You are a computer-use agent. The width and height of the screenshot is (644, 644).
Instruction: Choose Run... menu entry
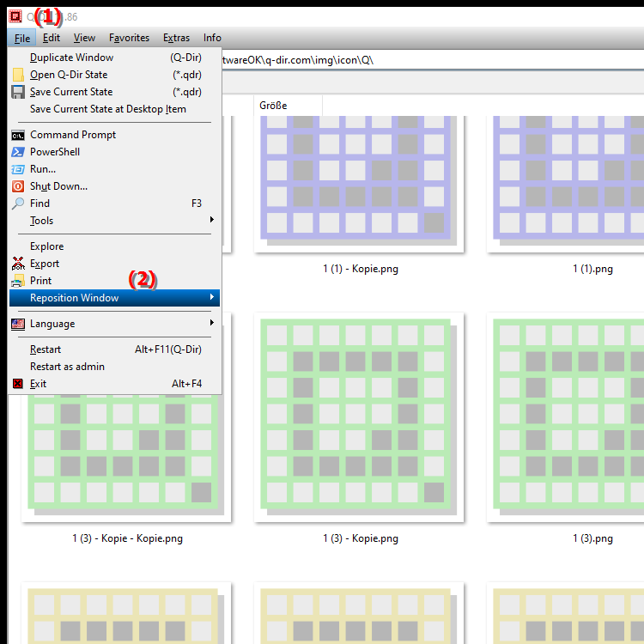point(114,169)
